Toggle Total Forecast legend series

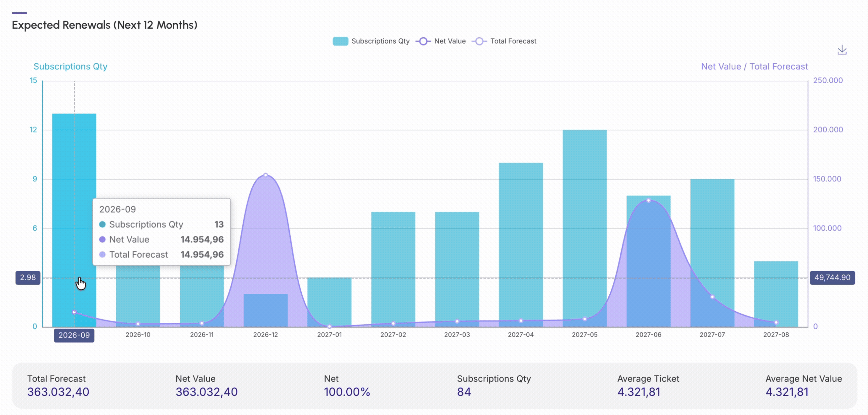tap(504, 41)
